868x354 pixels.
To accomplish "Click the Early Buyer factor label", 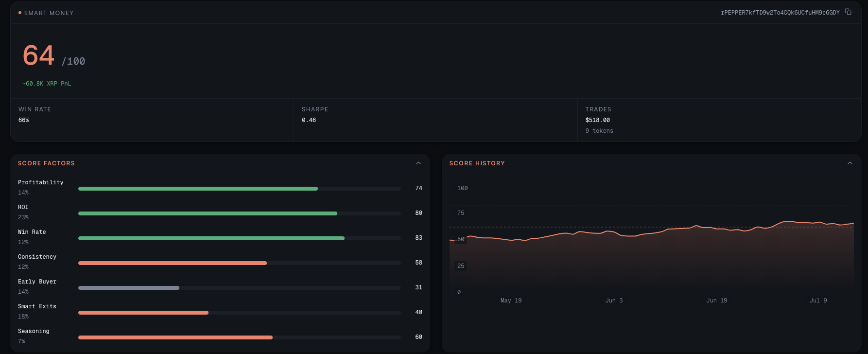I will coord(37,282).
